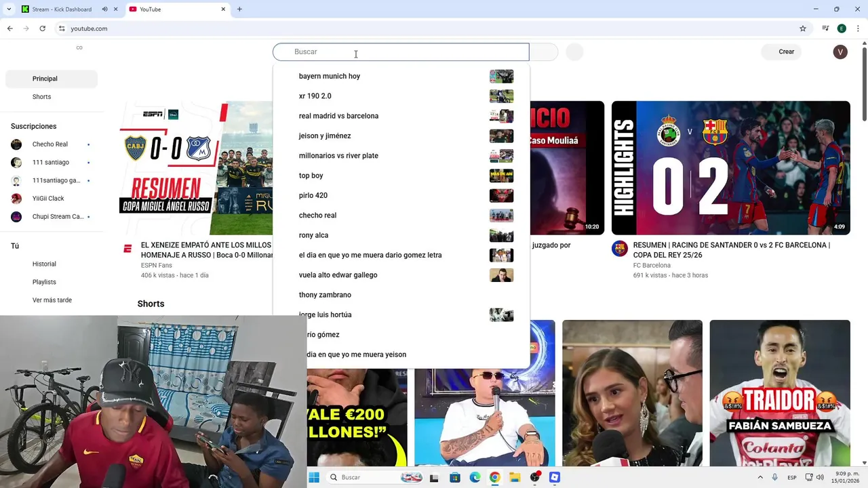Open FC Barcelona channel avatar below highlights video
The width and height of the screenshot is (868, 488).
coord(620,249)
